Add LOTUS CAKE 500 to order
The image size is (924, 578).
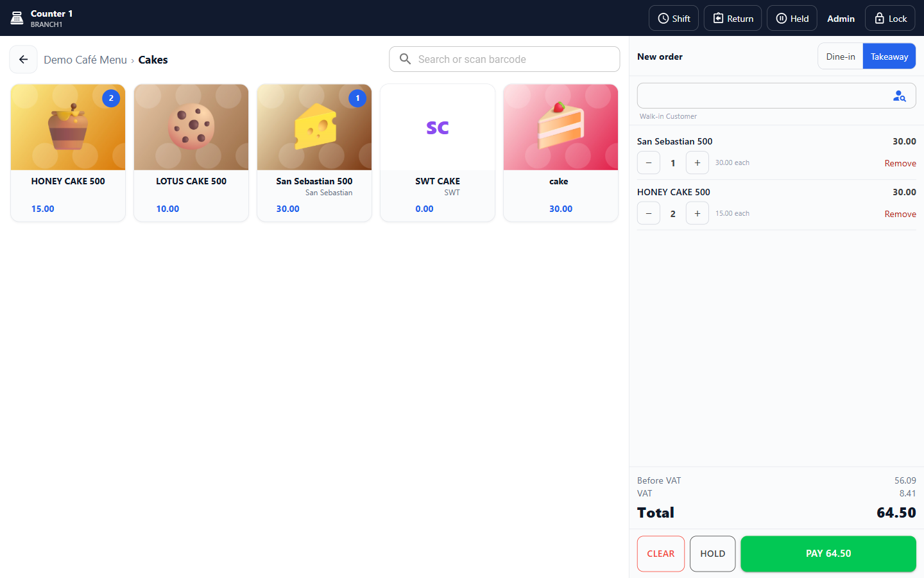(191, 153)
